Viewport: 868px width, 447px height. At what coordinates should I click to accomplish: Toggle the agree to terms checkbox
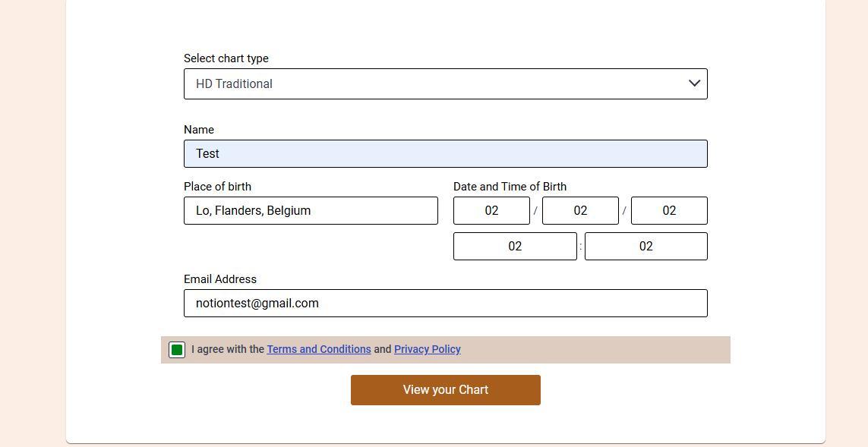[177, 350]
